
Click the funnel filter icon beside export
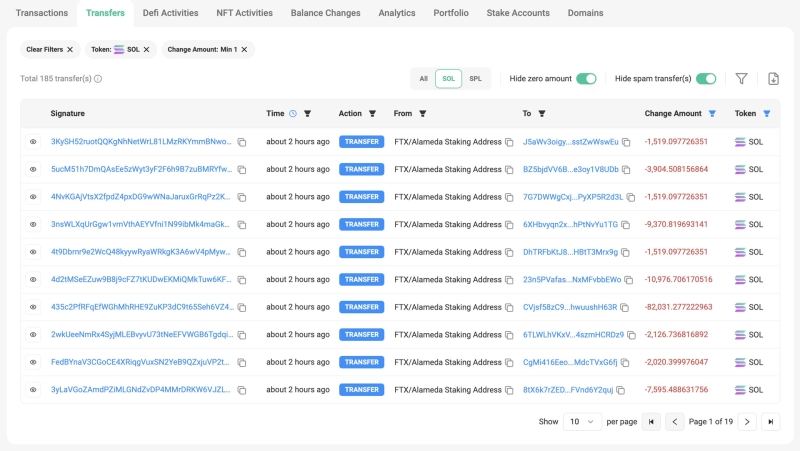click(741, 79)
